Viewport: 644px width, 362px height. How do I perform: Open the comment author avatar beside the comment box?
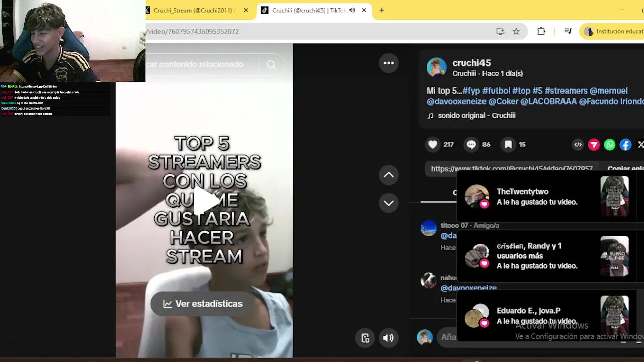pos(425,337)
